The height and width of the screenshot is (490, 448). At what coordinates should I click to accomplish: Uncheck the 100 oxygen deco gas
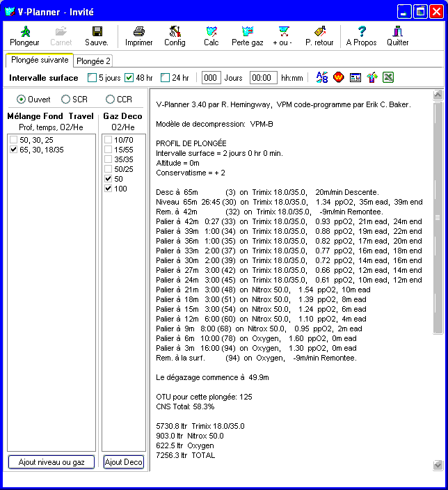pos(108,189)
